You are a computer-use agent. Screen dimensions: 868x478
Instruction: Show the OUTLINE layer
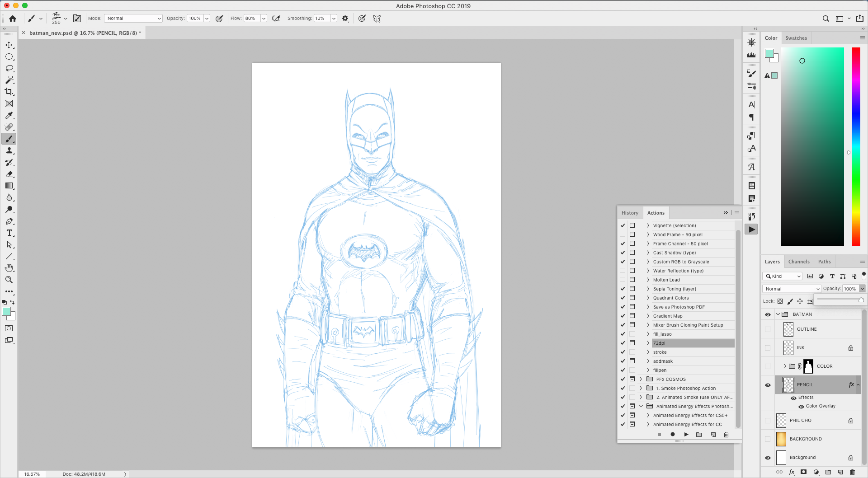click(768, 329)
